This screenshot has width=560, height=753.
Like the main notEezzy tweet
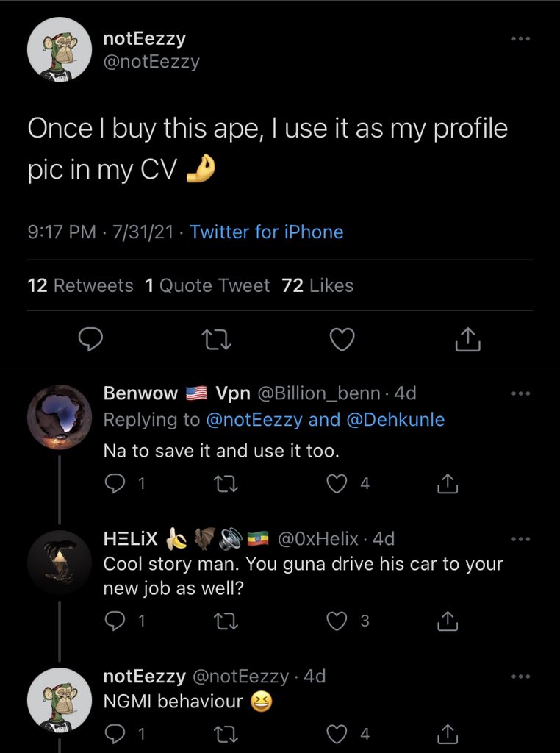(x=342, y=339)
